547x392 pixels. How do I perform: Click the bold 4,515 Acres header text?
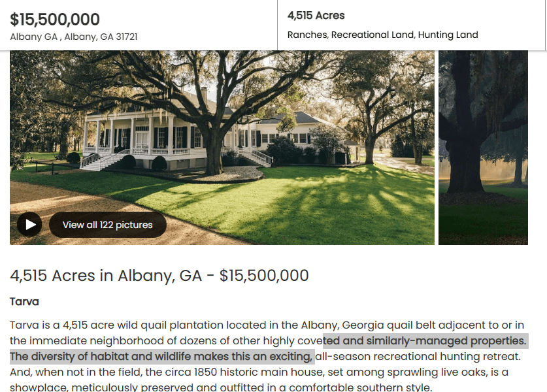[x=316, y=15]
